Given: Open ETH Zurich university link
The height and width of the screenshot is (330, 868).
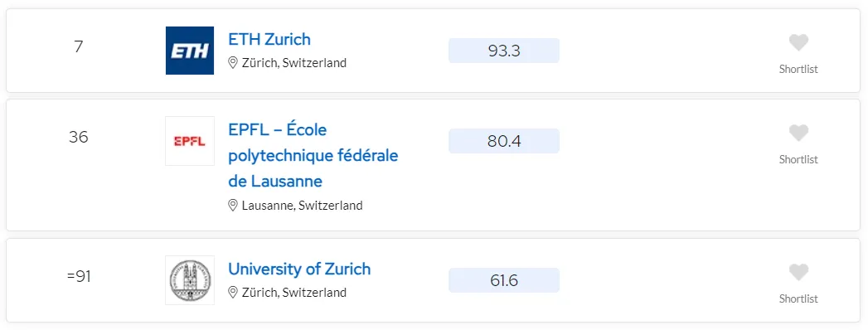Looking at the screenshot, I should (x=269, y=39).
